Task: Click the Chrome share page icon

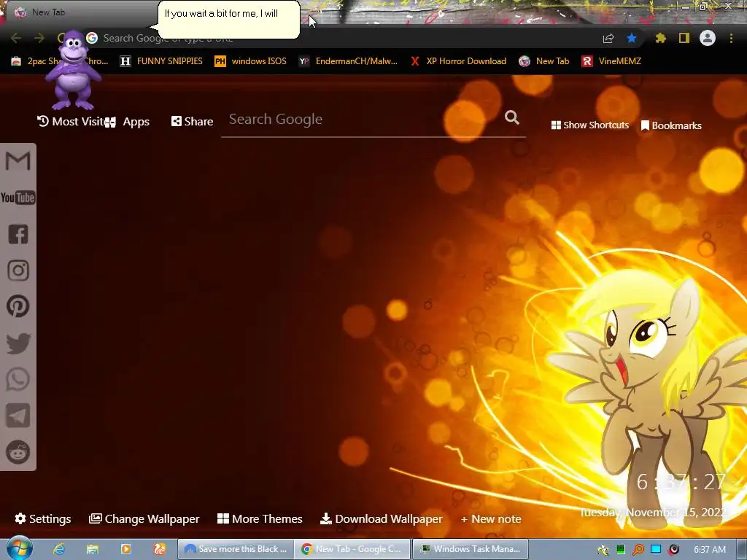Action: coord(608,38)
